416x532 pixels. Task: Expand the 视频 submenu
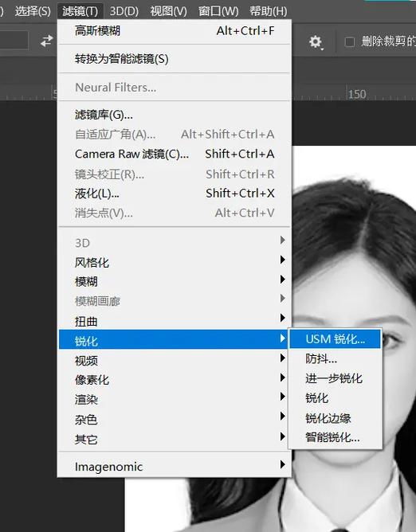tap(175, 360)
